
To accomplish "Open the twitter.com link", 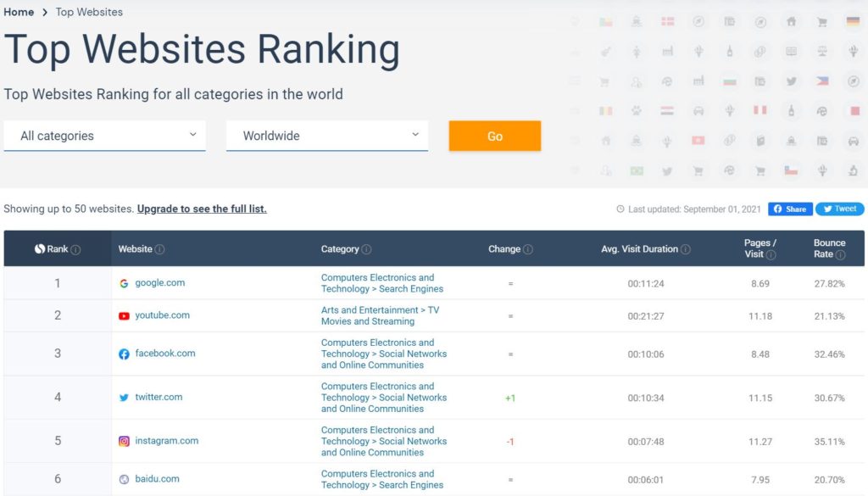I will pos(159,397).
